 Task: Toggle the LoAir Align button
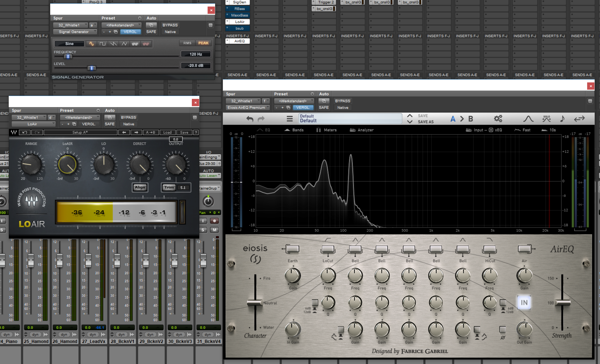[x=140, y=187]
